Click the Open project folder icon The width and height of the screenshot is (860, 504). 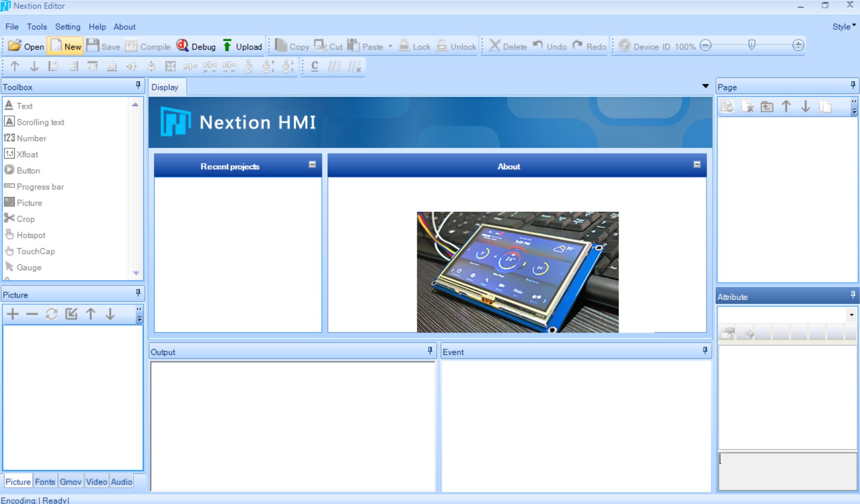14,46
